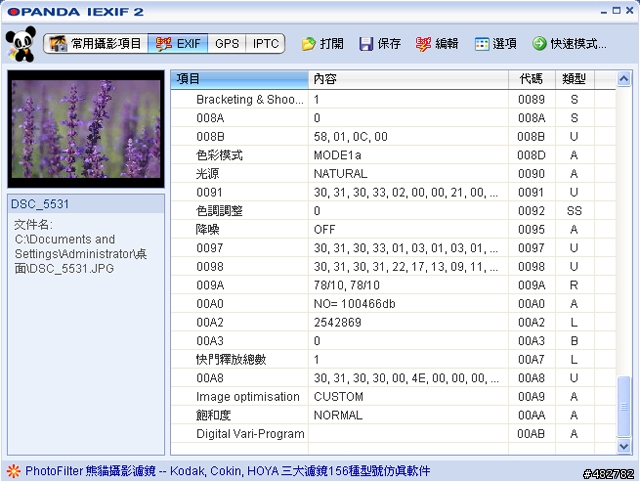
Task: Select the Digital Vari-Program row
Action: (x=393, y=434)
